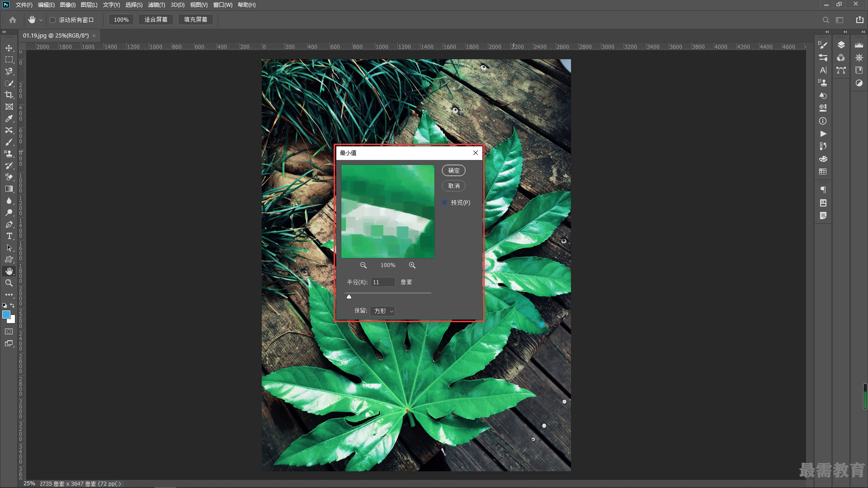Open the Help (帮助) menu
The image size is (868, 488).
click(x=246, y=5)
